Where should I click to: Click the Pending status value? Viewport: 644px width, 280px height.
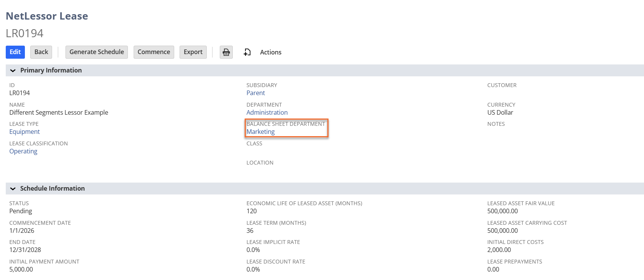(21, 211)
